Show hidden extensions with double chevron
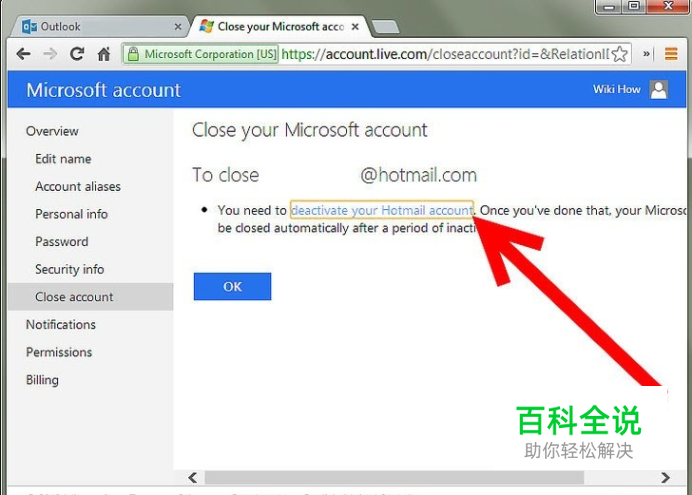 pos(646,54)
